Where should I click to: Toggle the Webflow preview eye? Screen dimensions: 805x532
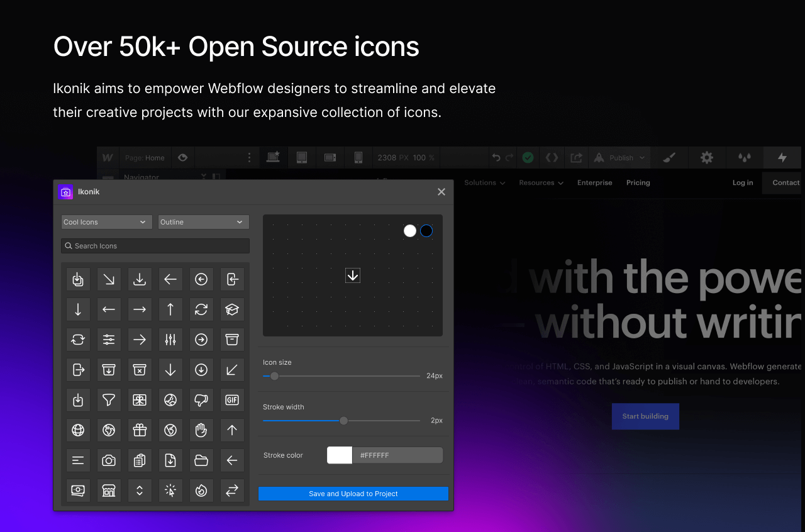(x=182, y=158)
